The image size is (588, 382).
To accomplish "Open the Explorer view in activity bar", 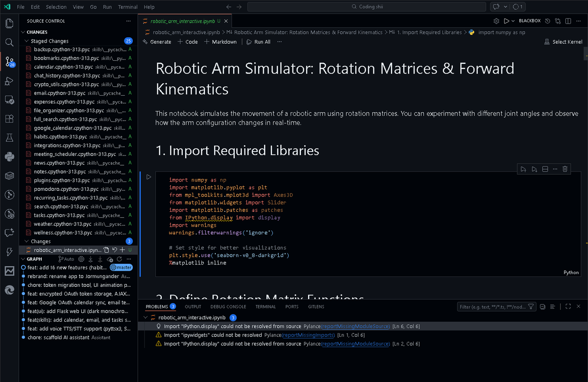I will [9, 24].
